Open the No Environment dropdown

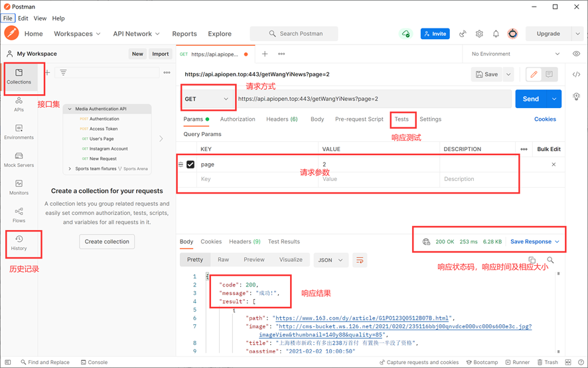coord(515,54)
